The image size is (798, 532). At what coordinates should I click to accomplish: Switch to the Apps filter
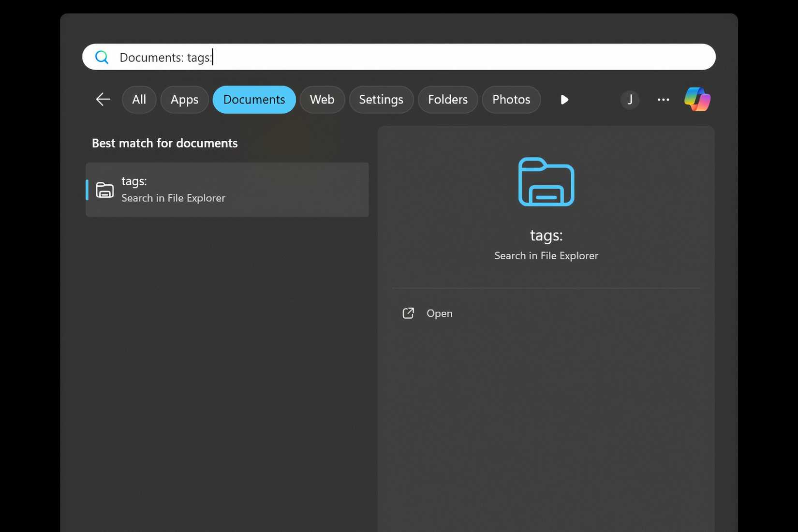(x=184, y=100)
